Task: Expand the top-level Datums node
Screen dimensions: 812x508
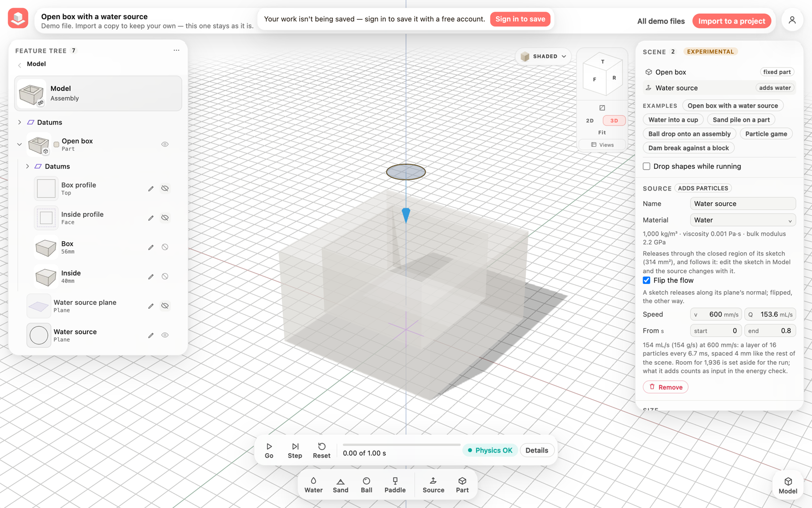Action: [20, 122]
